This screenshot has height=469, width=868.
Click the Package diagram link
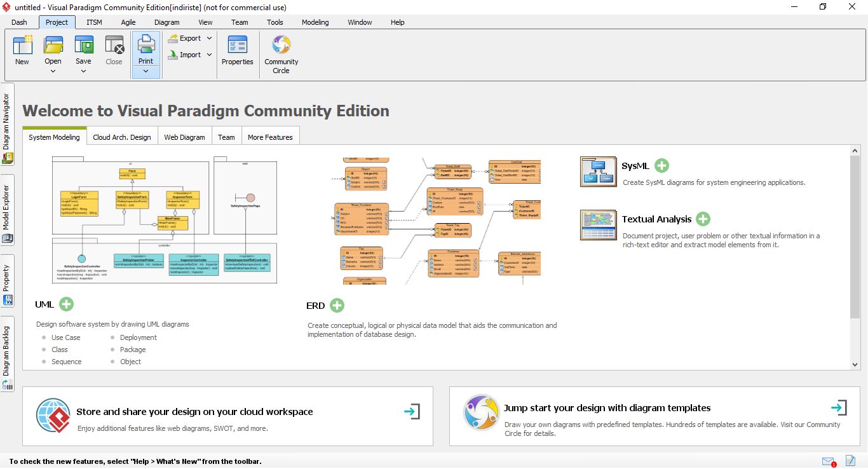click(x=133, y=350)
